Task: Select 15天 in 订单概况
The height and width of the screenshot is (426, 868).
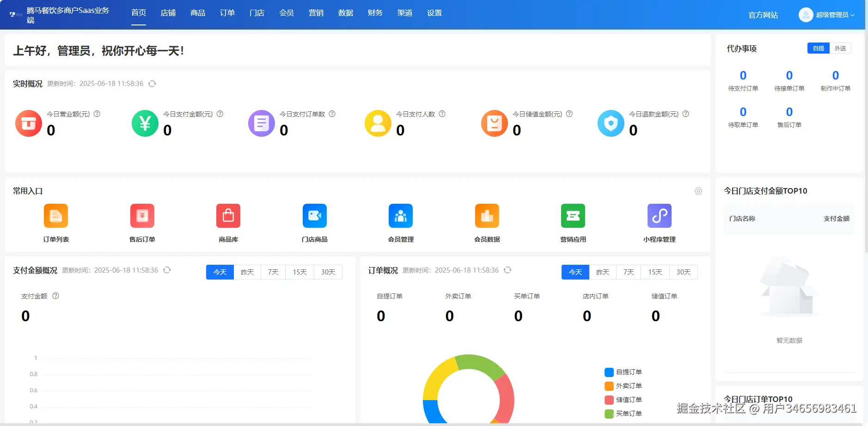Action: (x=655, y=272)
